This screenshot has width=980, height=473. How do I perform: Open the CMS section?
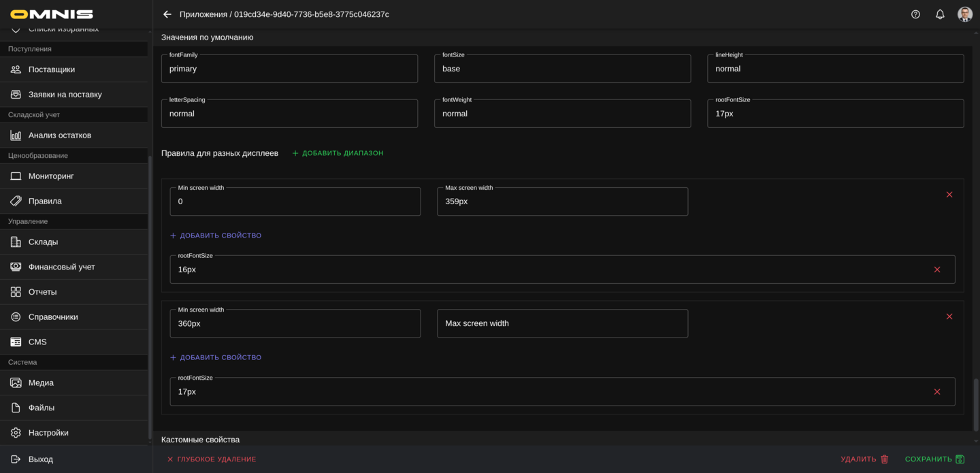pos(37,342)
